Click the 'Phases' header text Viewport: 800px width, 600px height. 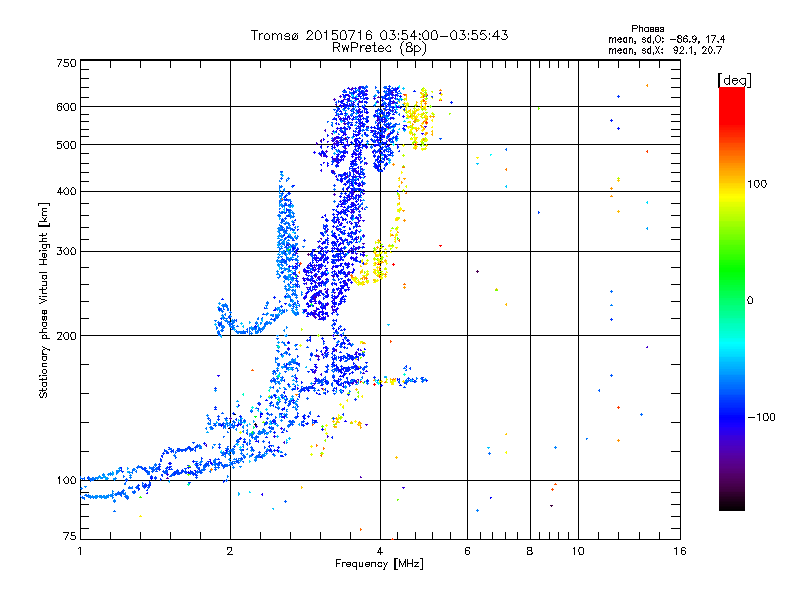pyautogui.click(x=647, y=29)
